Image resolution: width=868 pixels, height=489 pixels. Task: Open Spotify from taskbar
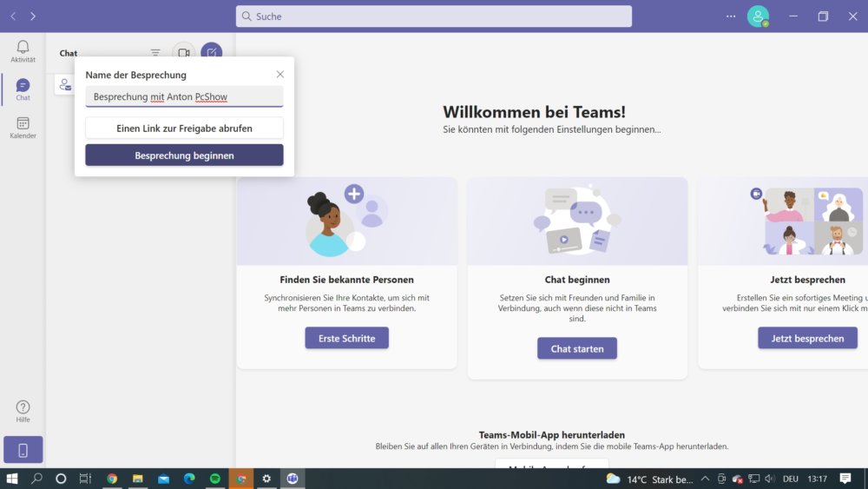coord(214,479)
